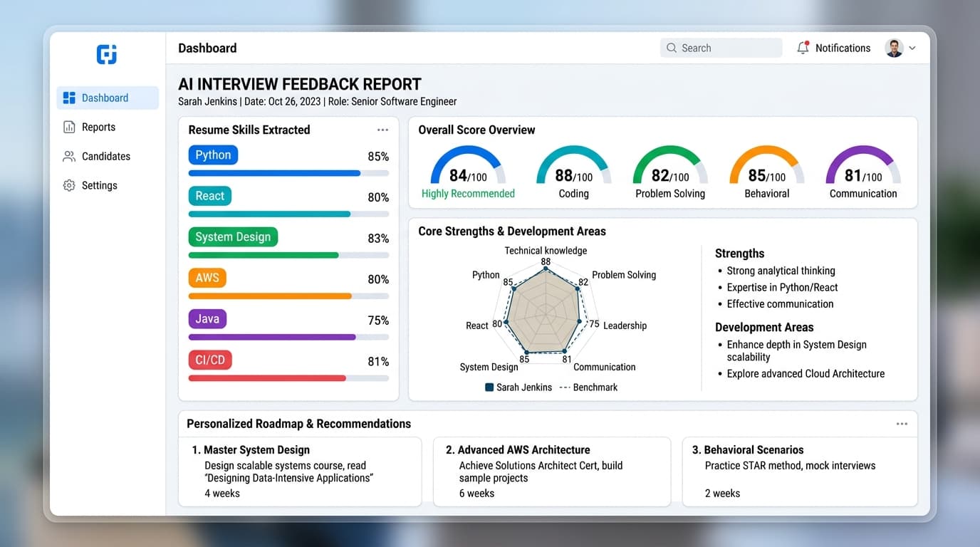Open Personalized Roadmap more options menu
The height and width of the screenshot is (547, 980).
(x=902, y=424)
